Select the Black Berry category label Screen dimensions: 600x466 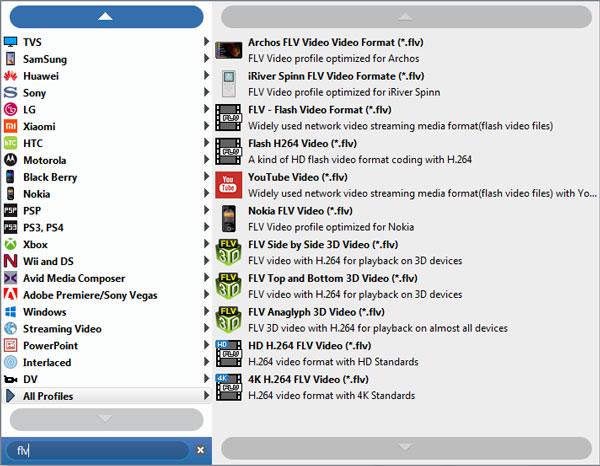(x=50, y=178)
